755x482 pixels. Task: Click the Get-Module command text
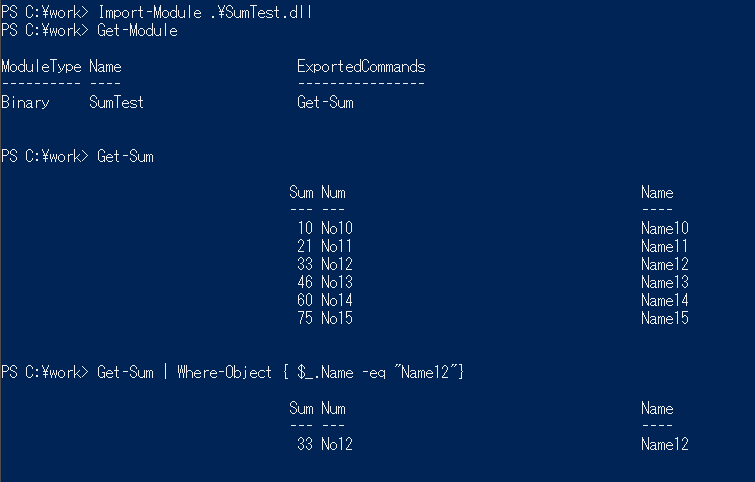(x=137, y=30)
